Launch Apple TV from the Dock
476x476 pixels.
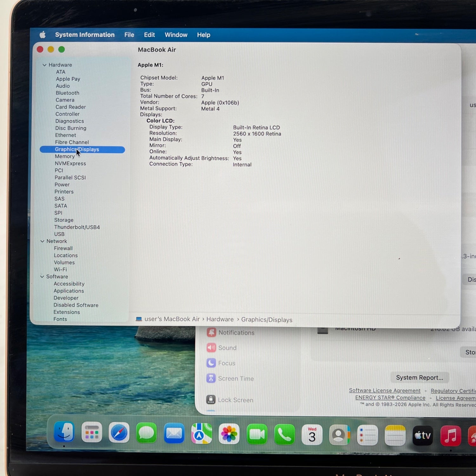click(x=423, y=436)
